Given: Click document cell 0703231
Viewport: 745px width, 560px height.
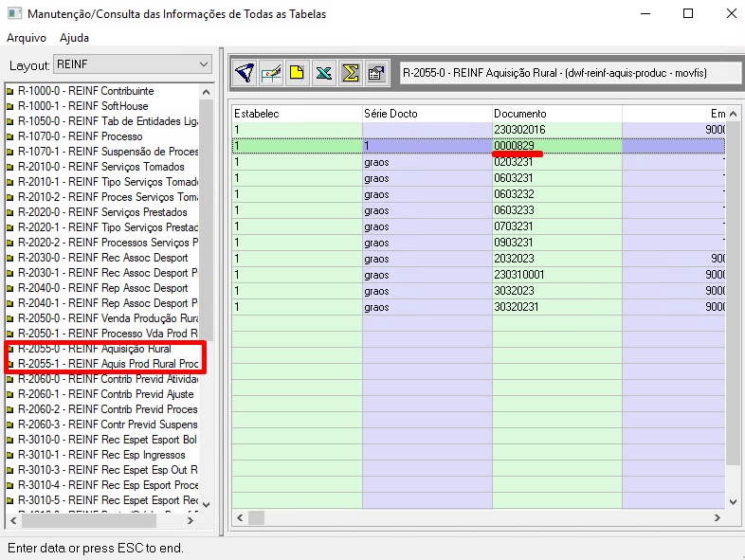Looking at the screenshot, I should pos(557,226).
